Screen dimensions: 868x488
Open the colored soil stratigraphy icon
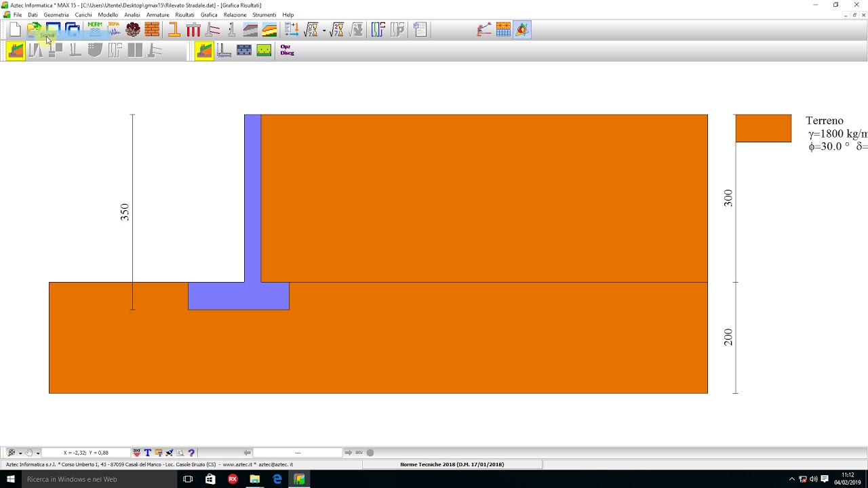[x=270, y=30]
